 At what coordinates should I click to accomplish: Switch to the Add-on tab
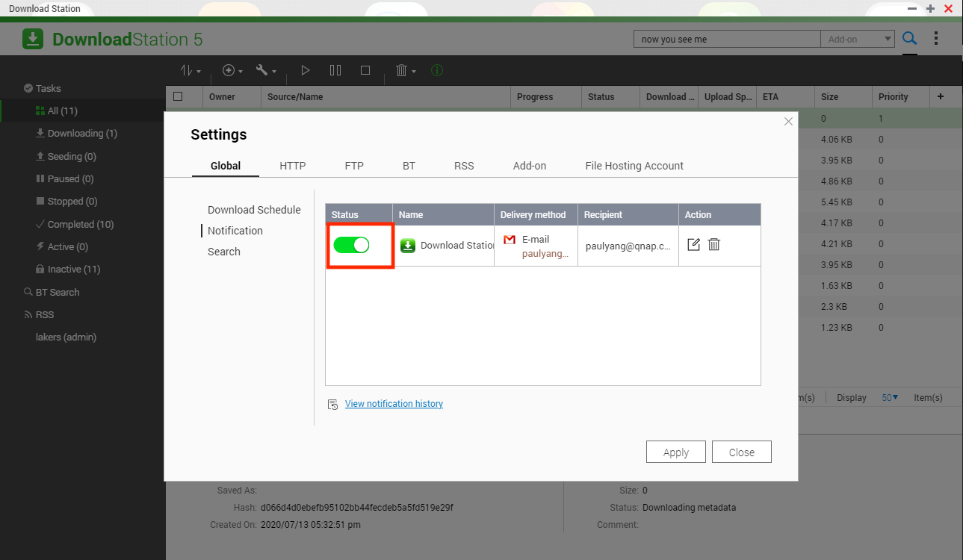[x=530, y=166]
